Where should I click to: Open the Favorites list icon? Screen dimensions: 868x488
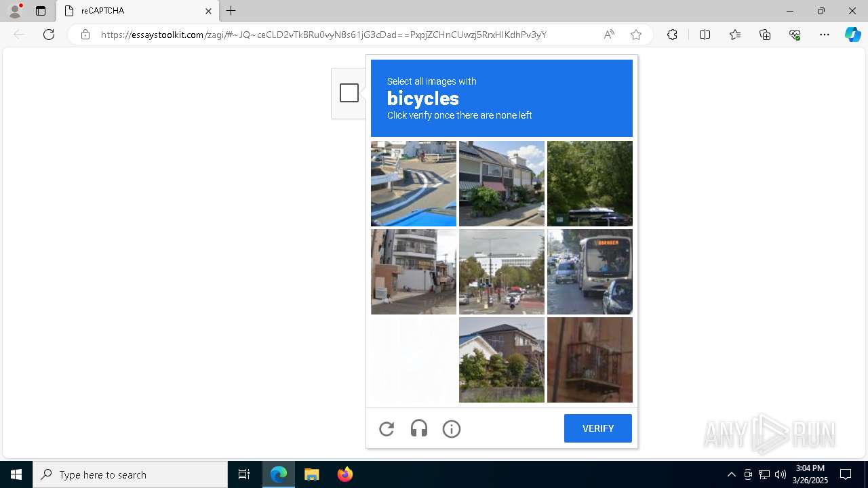735,35
